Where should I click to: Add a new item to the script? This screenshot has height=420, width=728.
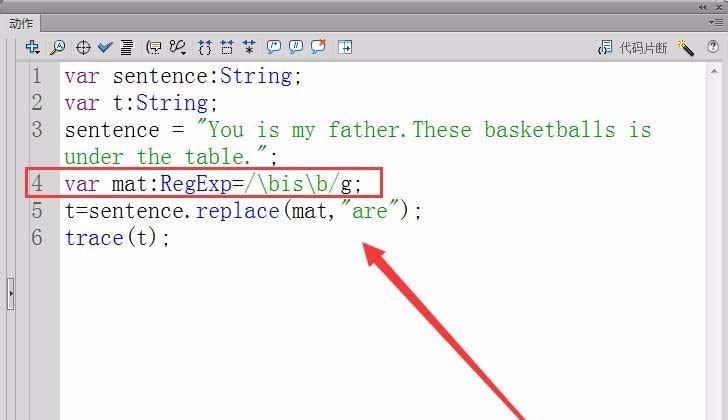(32, 47)
